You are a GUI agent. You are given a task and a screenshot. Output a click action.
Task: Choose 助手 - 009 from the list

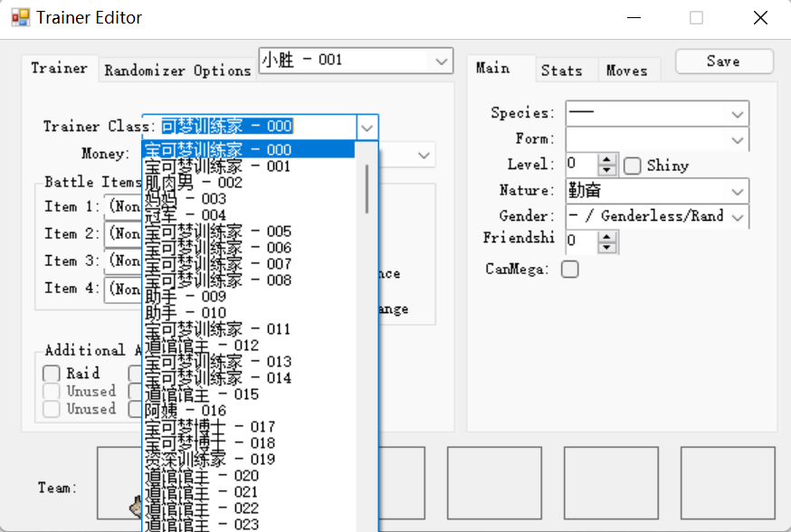tap(249, 297)
